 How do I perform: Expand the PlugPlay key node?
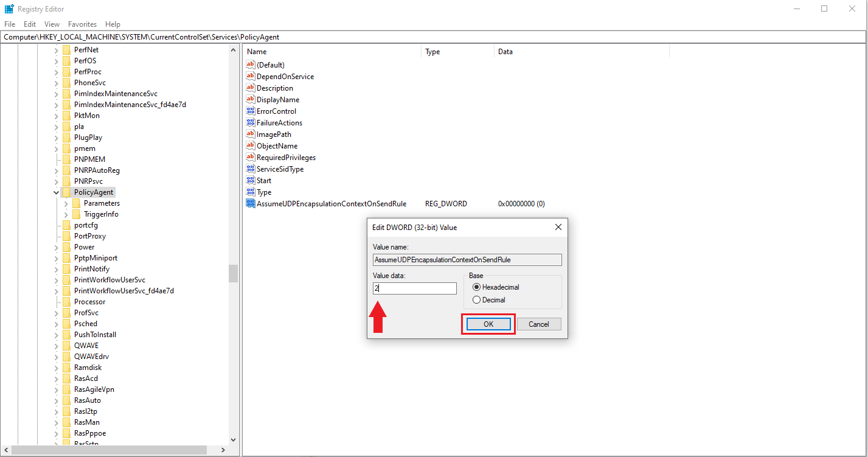56,138
